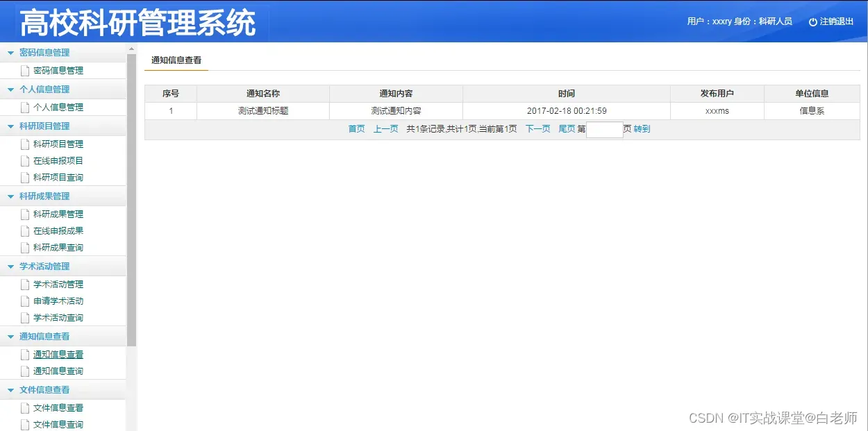The image size is (868, 431).
Task: Click the page number input field
Action: (x=603, y=129)
